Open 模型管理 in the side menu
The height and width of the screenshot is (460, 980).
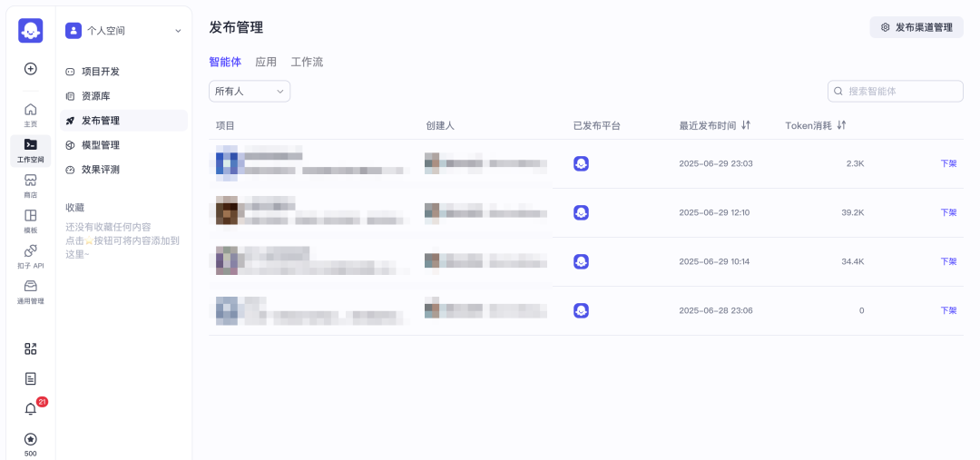pyautogui.click(x=123, y=145)
